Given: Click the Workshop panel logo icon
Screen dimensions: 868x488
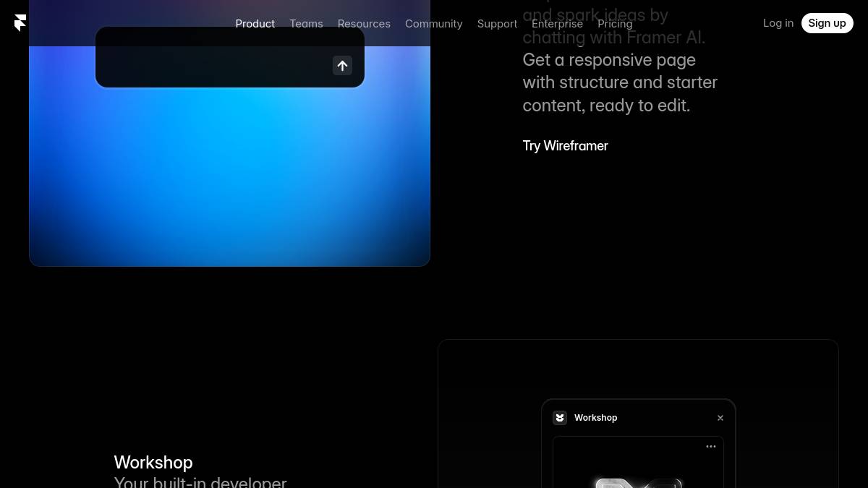Looking at the screenshot, I should click(x=560, y=418).
